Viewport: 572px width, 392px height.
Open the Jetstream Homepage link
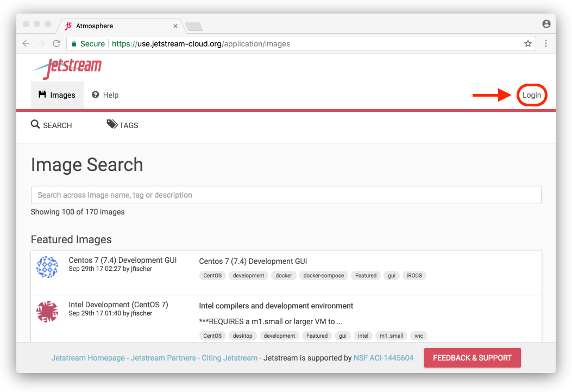coord(88,358)
